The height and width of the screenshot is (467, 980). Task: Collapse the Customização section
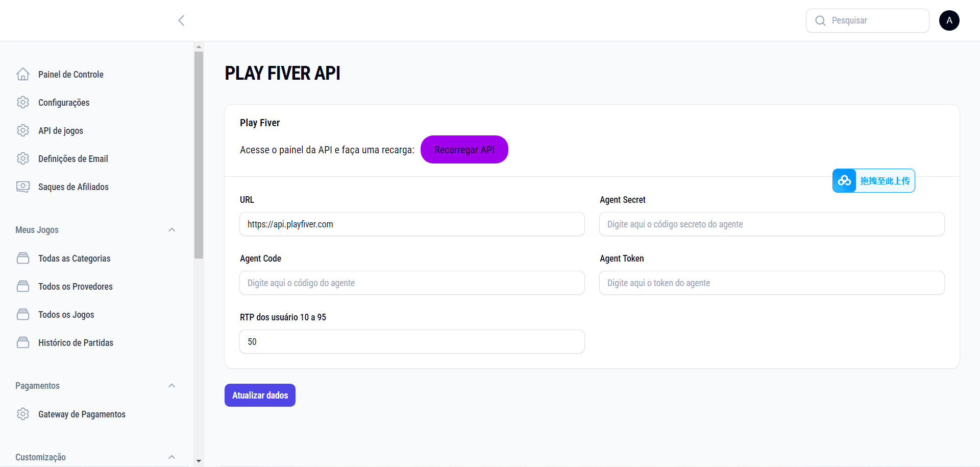(x=172, y=457)
